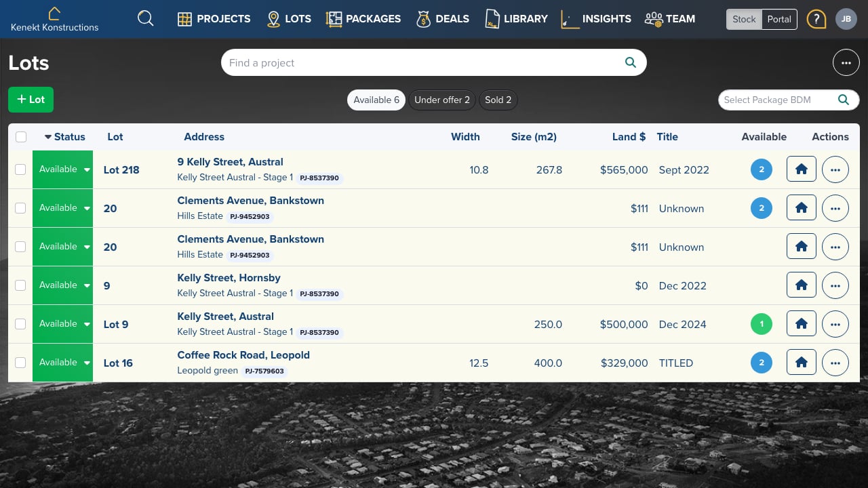Open status dropdown for Lot 9 Austral
868x488 pixels.
coord(62,324)
